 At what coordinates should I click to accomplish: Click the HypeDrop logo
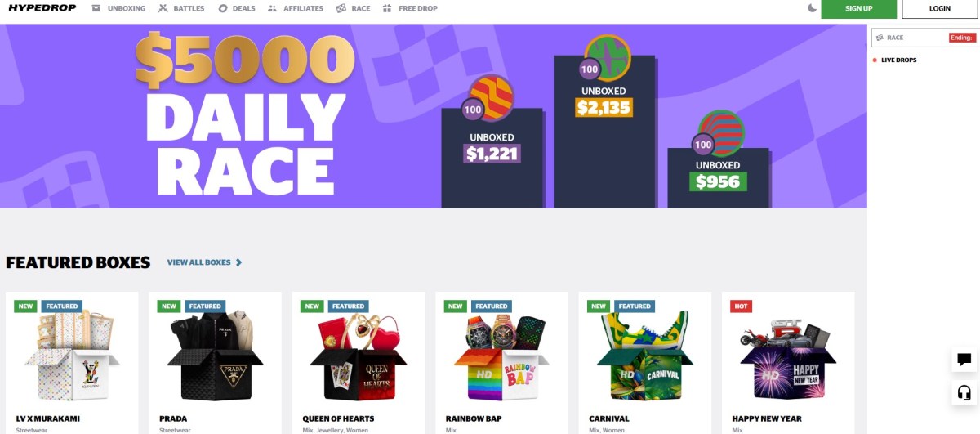click(x=41, y=8)
